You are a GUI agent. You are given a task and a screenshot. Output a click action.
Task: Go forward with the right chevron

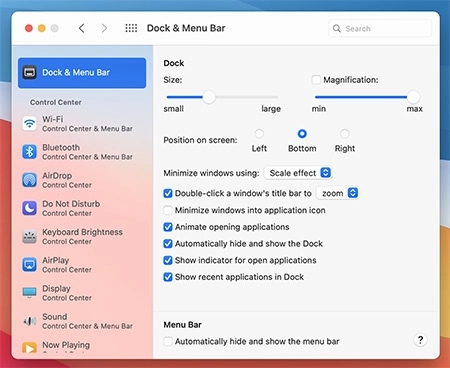[x=104, y=28]
